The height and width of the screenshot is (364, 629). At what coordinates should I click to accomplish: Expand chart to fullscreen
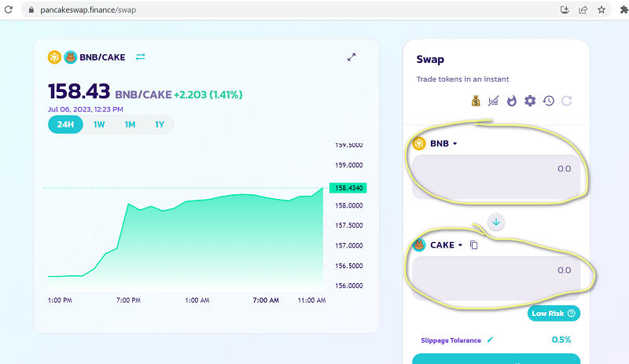click(351, 57)
